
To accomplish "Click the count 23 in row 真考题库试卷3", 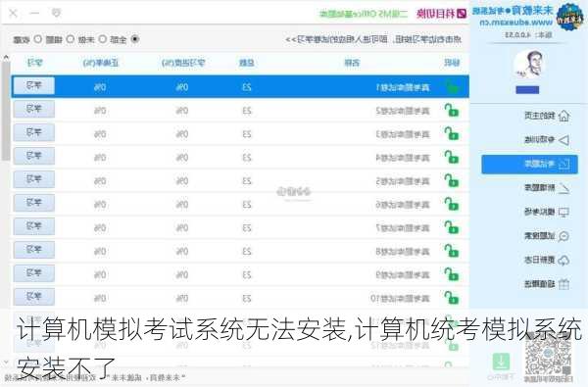I will 246,134.
